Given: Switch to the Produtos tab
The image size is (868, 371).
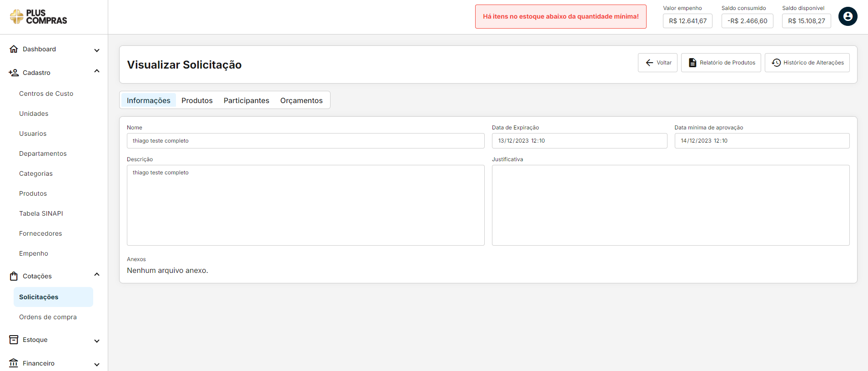Looking at the screenshot, I should click(197, 100).
